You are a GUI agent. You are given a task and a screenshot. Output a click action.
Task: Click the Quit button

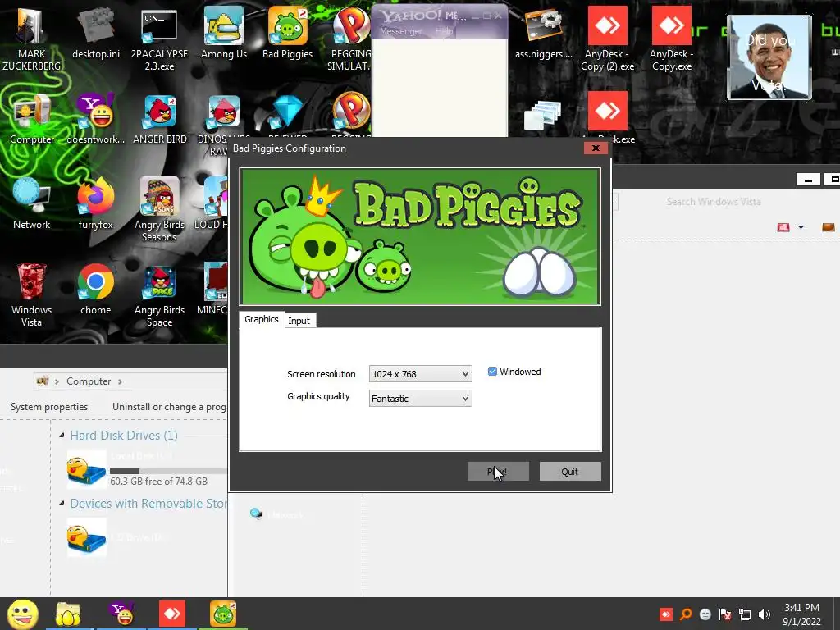click(570, 472)
